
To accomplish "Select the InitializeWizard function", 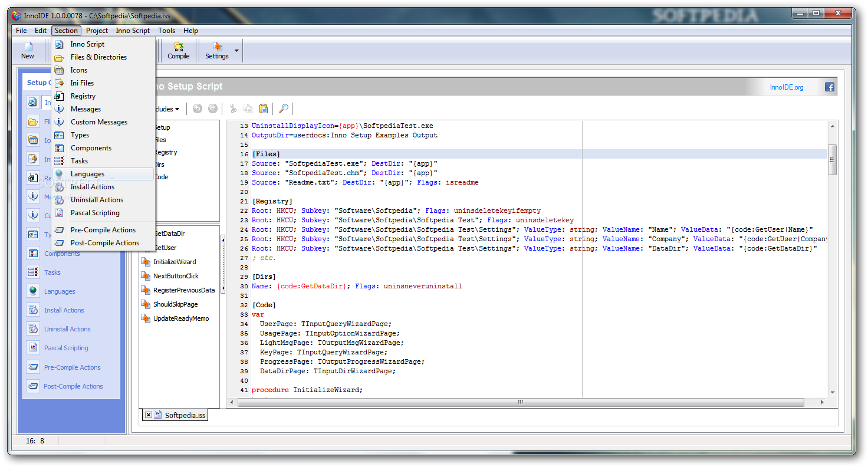I will [175, 262].
